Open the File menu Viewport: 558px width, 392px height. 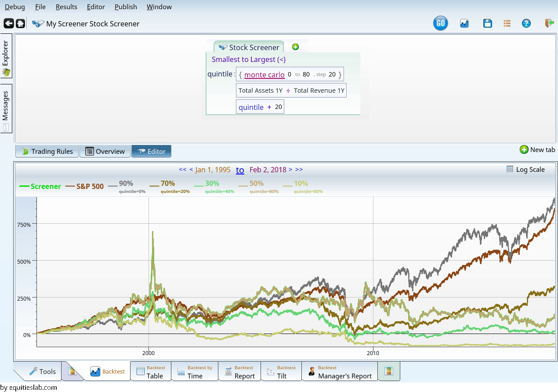coord(40,7)
